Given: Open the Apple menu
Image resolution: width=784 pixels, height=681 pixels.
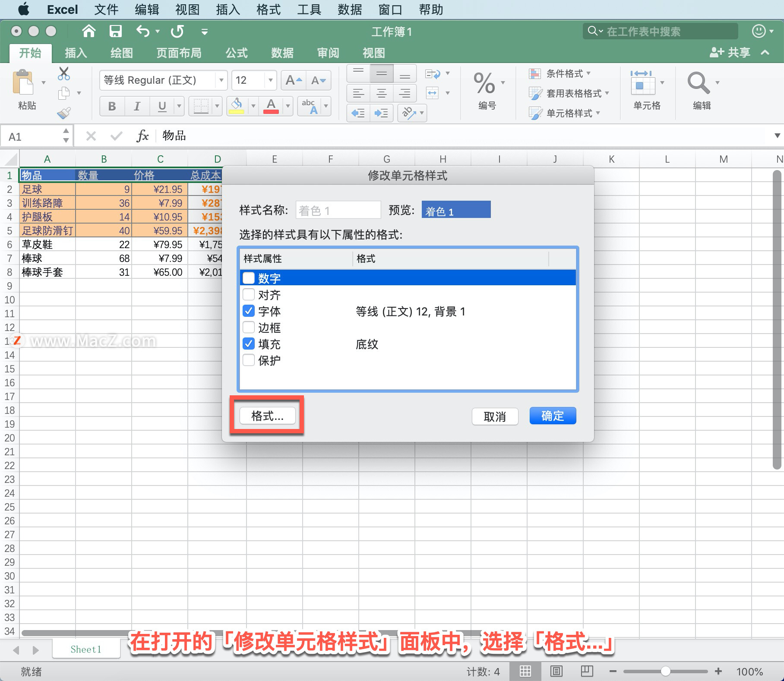Looking at the screenshot, I should (24, 9).
